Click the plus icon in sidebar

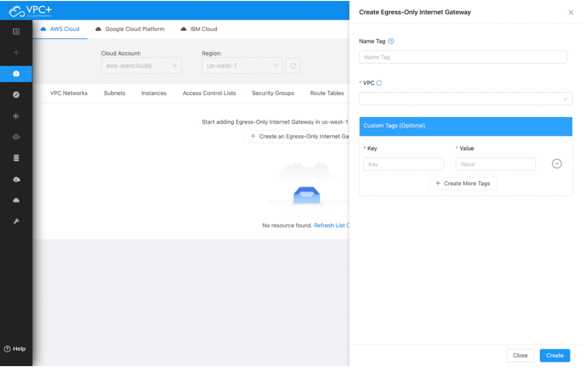[16, 53]
